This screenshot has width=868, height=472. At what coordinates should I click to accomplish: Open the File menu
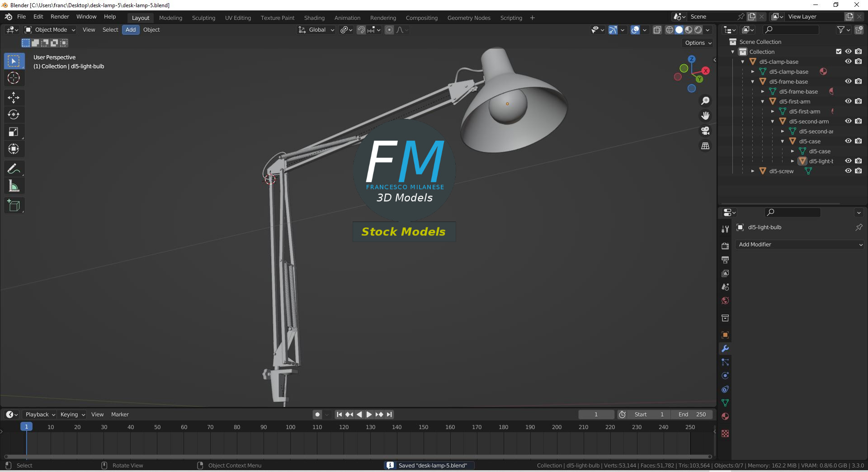click(x=21, y=17)
